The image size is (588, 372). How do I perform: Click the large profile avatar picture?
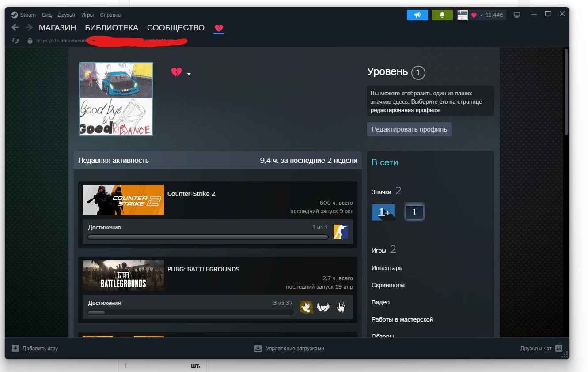click(x=116, y=99)
